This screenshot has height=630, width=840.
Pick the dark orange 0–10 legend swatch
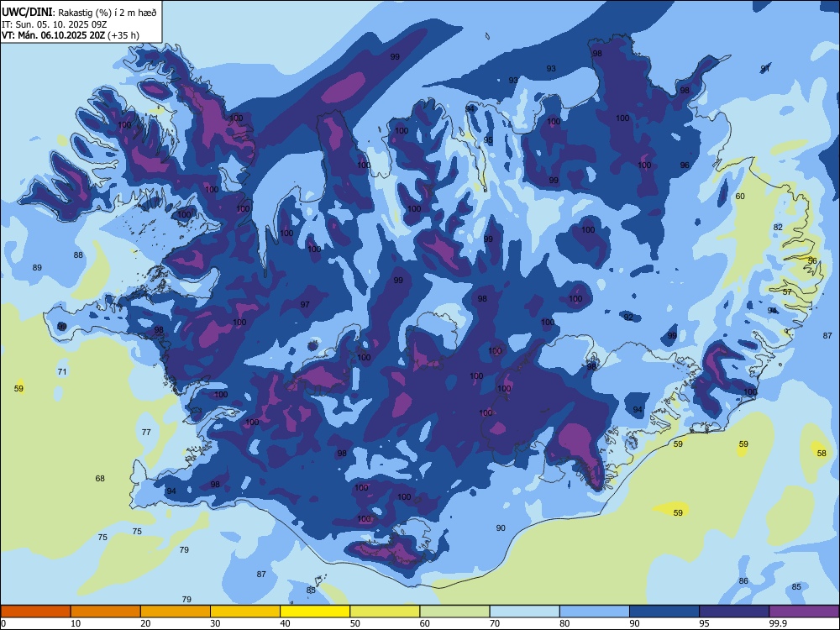click(x=35, y=612)
